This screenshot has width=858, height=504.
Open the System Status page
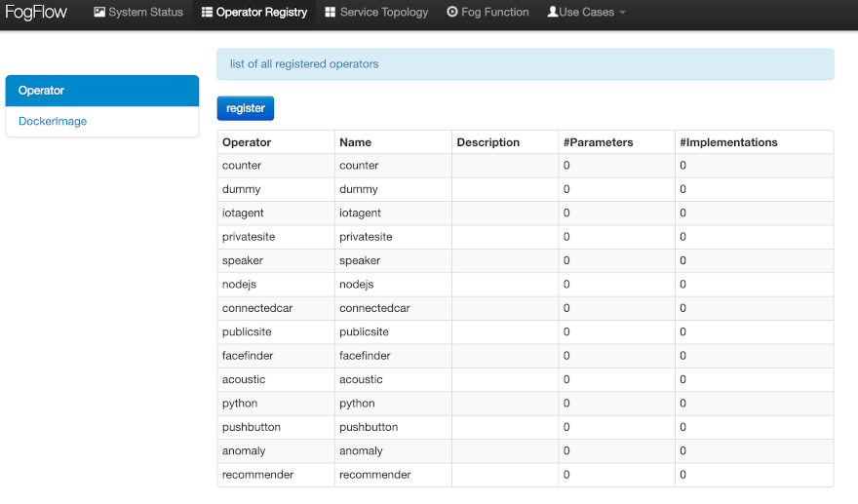tap(138, 12)
